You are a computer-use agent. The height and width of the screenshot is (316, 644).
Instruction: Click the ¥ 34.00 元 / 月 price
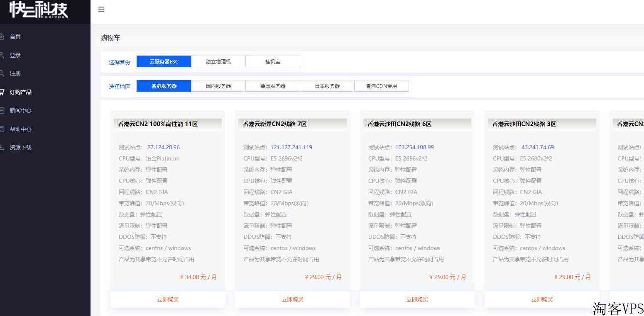pos(198,277)
